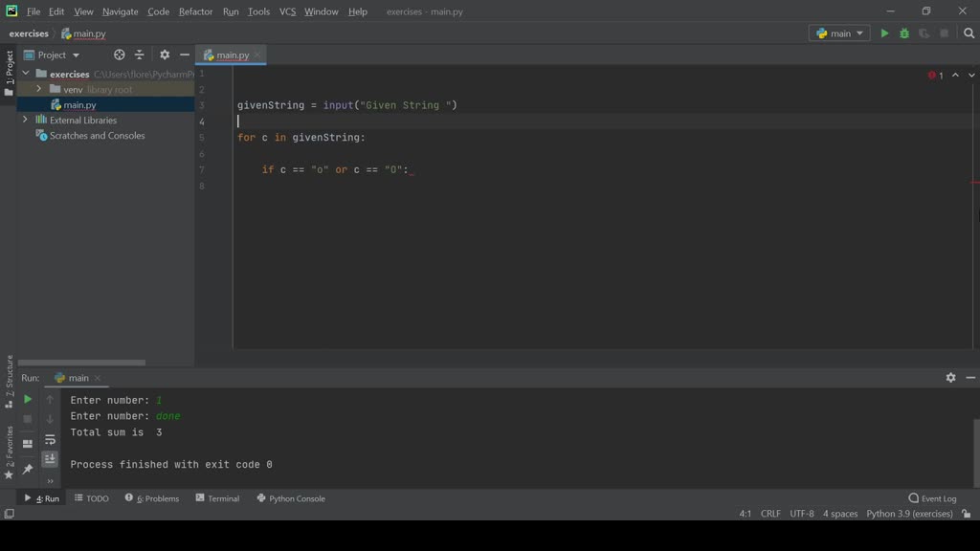The image size is (980, 551).
Task: Open the Terminal tool window
Action: 217,498
